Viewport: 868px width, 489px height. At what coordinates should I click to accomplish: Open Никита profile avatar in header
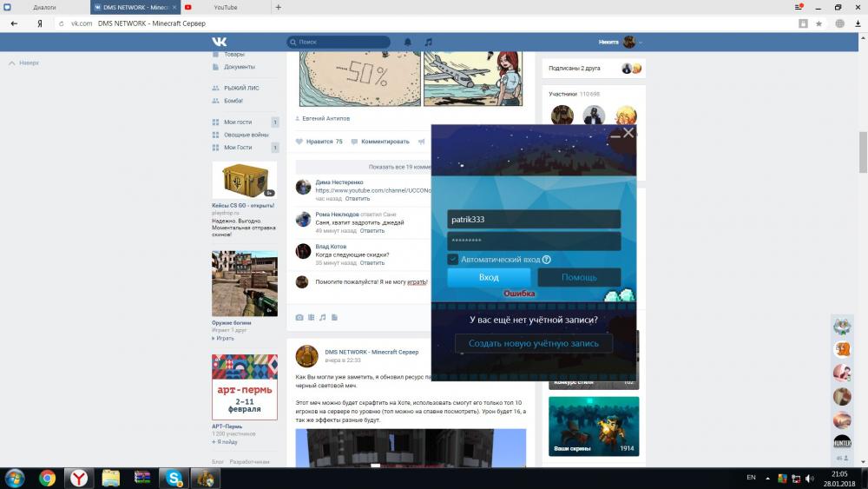(x=629, y=42)
